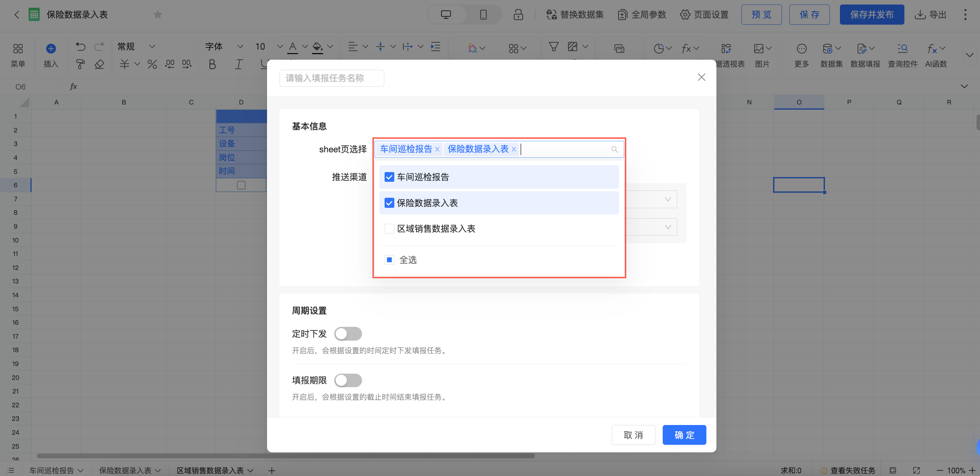This screenshot has height=476, width=980.
Task: Click 保存并发布 button
Action: click(871, 15)
